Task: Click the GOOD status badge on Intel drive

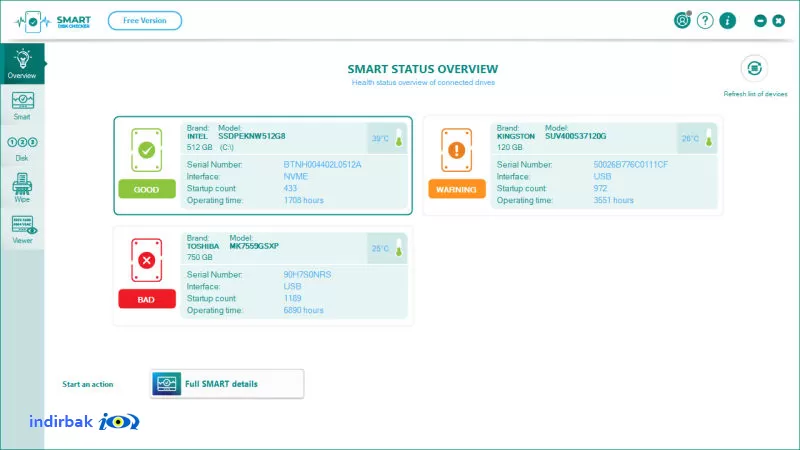Action: click(147, 189)
